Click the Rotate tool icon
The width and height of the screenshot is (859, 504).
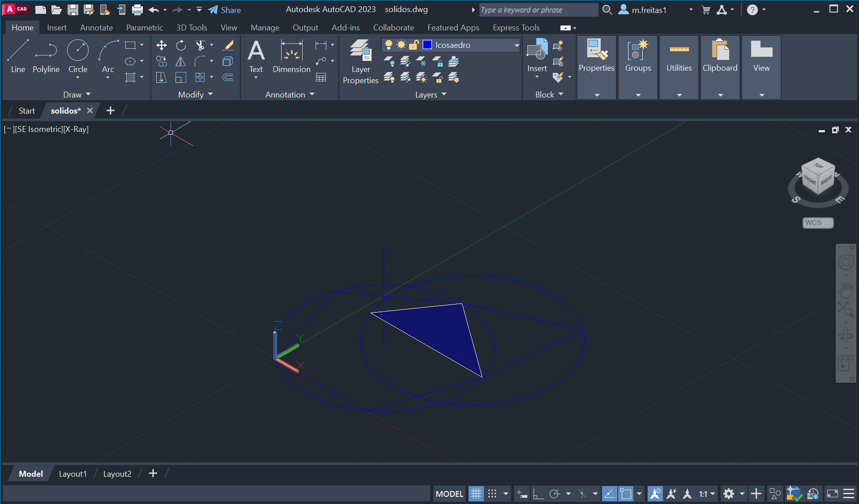point(181,45)
